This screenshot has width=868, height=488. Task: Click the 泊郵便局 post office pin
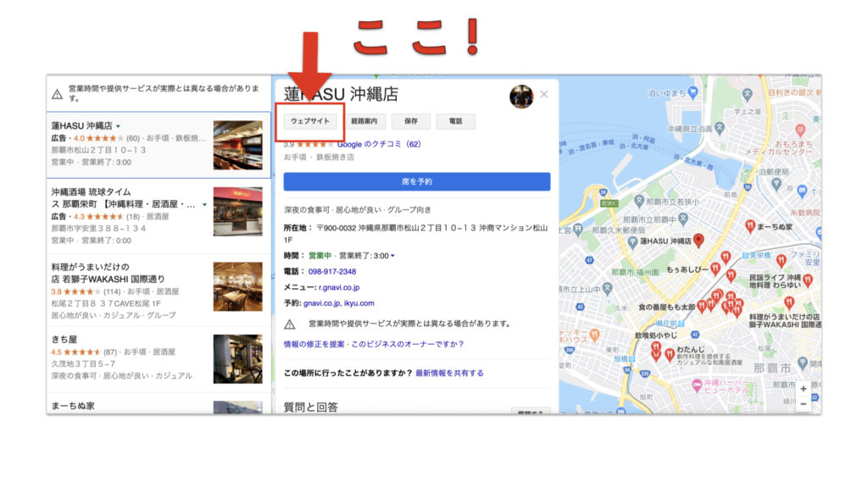[x=776, y=185]
